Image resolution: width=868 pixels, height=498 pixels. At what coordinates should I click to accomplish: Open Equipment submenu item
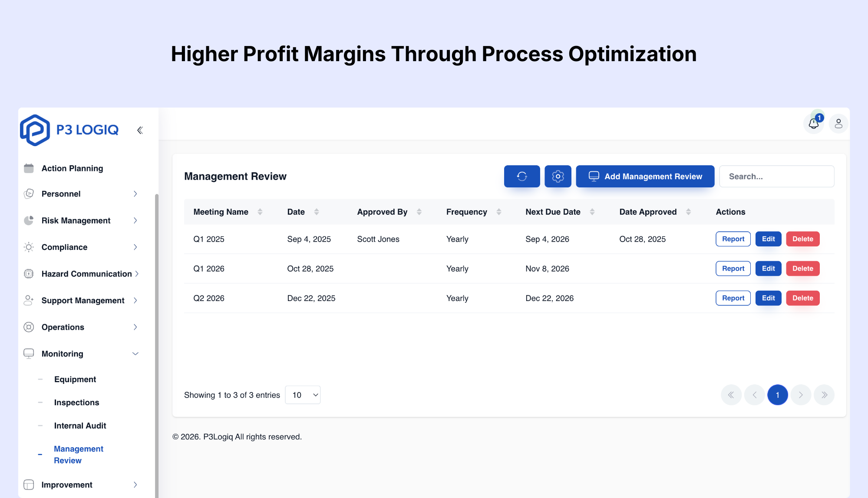point(75,379)
